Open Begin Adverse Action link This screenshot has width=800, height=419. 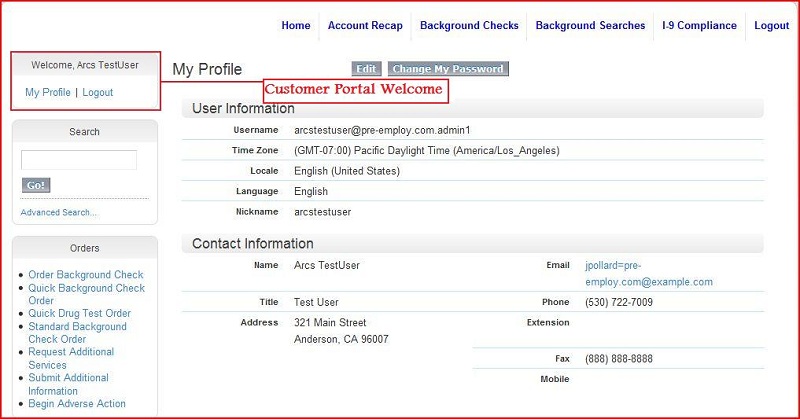pos(77,404)
